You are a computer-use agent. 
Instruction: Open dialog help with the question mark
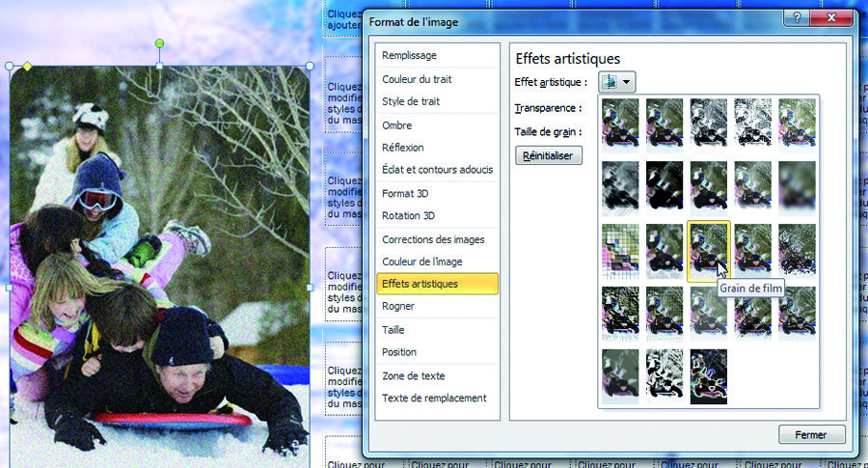[797, 17]
